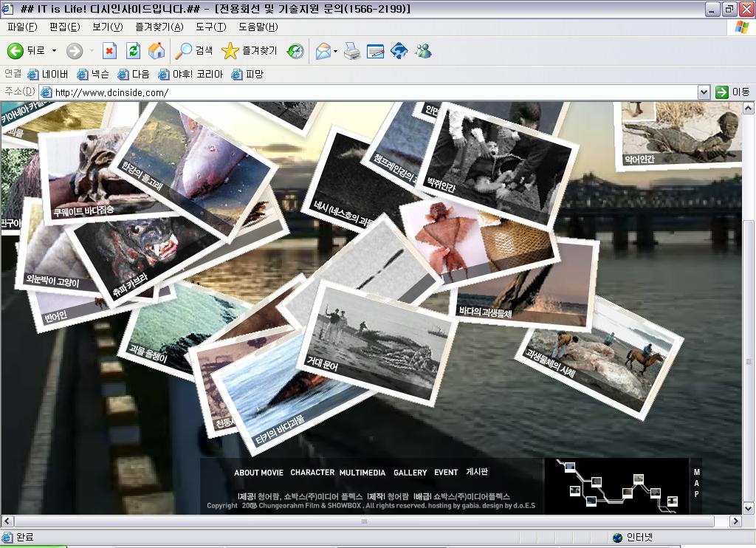Click the vertical scrollbar down arrow
Image resolution: width=756 pixels, height=548 pixels.
click(x=748, y=508)
